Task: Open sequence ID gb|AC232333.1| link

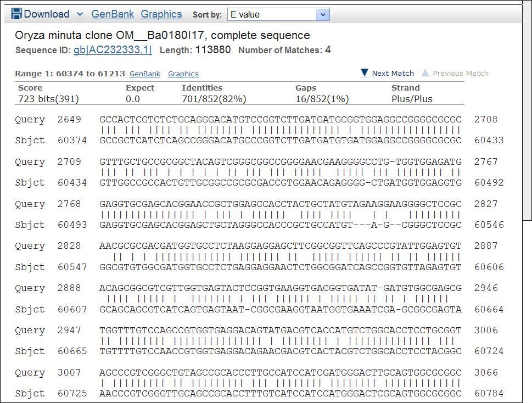Action: (x=113, y=50)
